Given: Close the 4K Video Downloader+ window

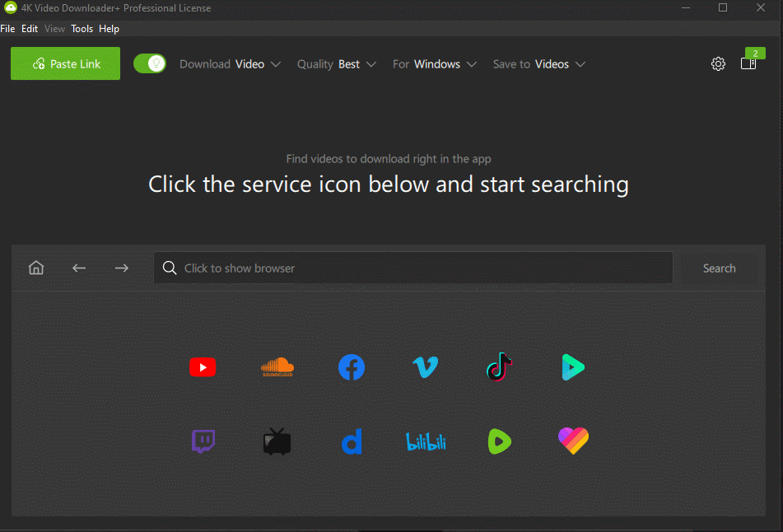Looking at the screenshot, I should (761, 7).
